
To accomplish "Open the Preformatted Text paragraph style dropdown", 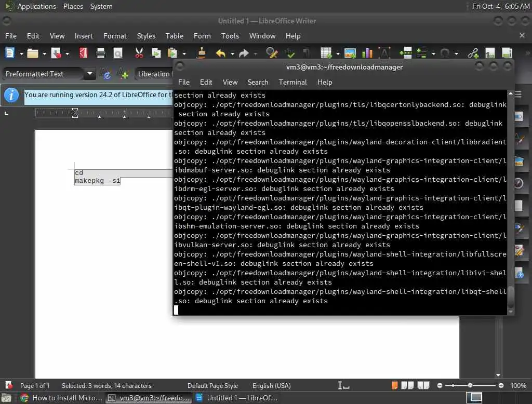I will pyautogui.click(x=90, y=74).
